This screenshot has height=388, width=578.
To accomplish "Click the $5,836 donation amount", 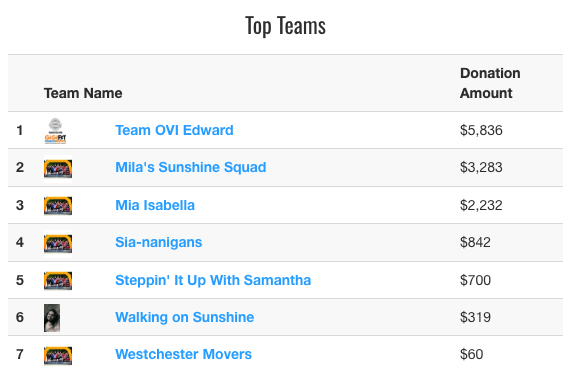I will point(481,130).
